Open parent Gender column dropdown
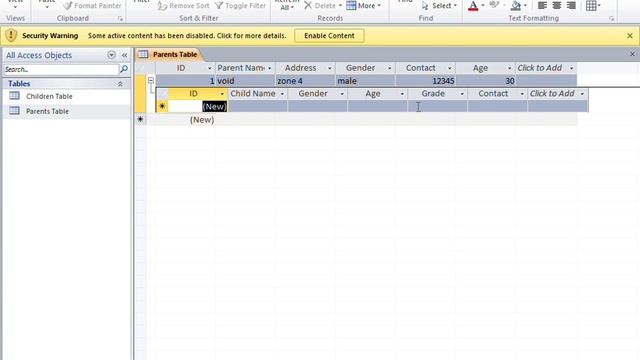This screenshot has height=360, width=640. pos(389,68)
